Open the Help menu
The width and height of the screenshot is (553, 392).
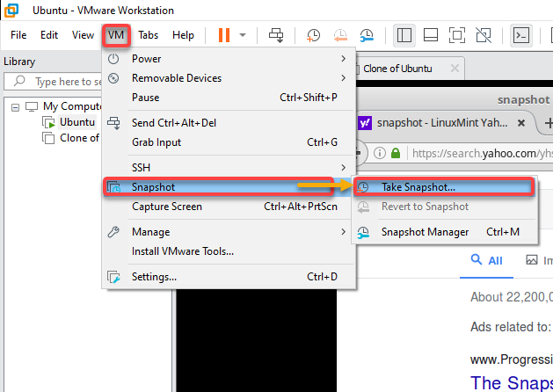(183, 35)
